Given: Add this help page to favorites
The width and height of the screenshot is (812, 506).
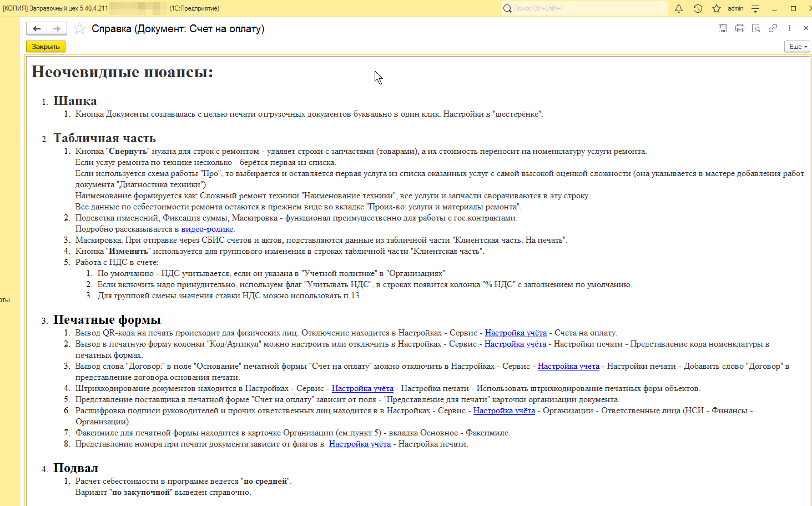Looking at the screenshot, I should pyautogui.click(x=79, y=29).
